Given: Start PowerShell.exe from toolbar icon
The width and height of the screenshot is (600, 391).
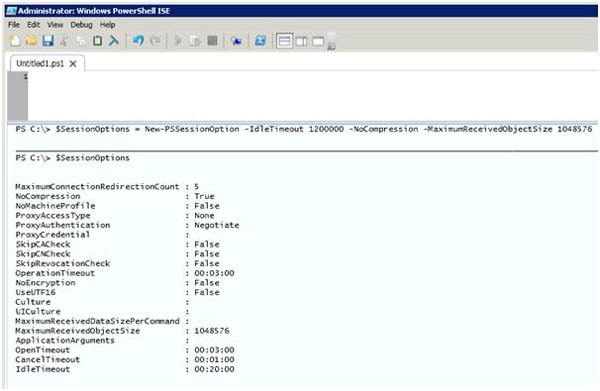Looking at the screenshot, I should coord(261,41).
